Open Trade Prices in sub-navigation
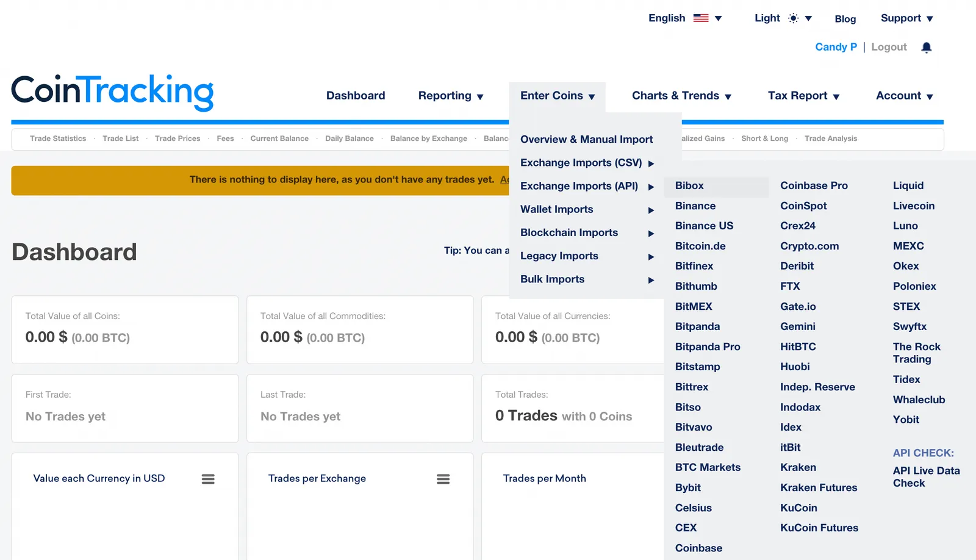Viewport: 976px width, 560px height. pos(178,138)
